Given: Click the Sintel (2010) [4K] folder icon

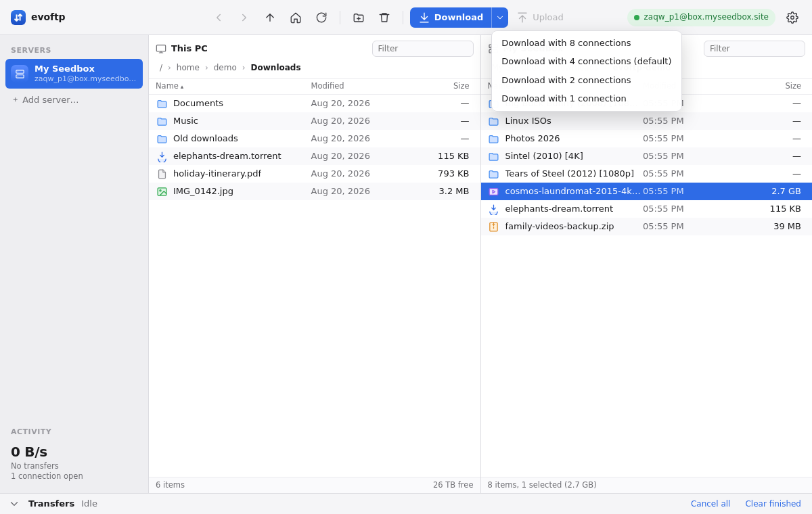Looking at the screenshot, I should tap(493, 156).
